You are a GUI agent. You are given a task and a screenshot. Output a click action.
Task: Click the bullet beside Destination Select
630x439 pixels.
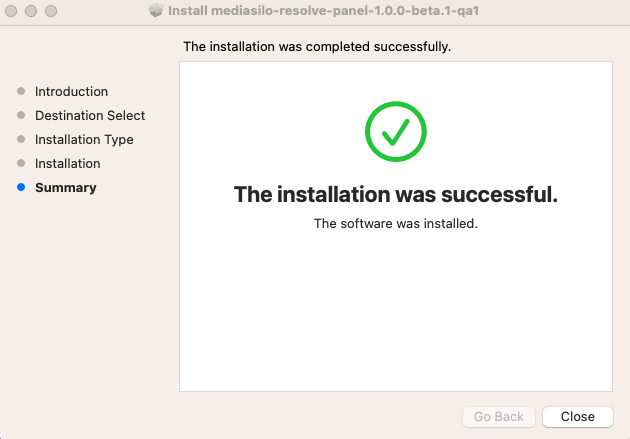pos(21,115)
